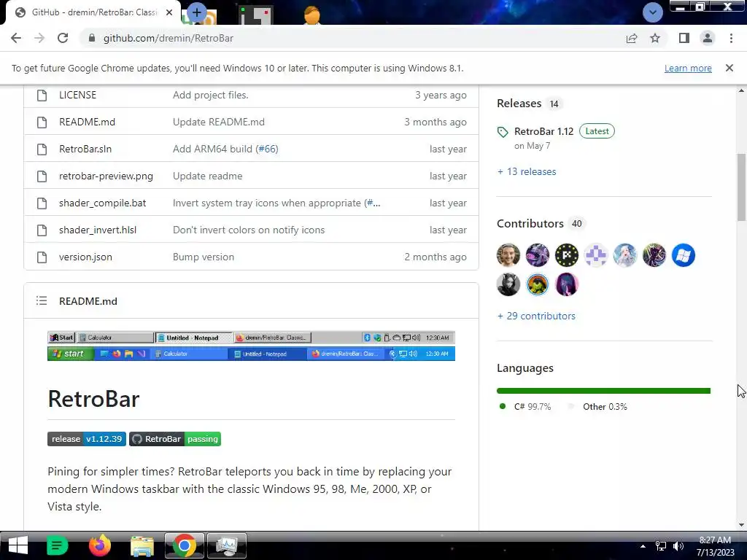The width and height of the screenshot is (747, 560).
Task: Follow the Learn more link
Action: click(688, 68)
